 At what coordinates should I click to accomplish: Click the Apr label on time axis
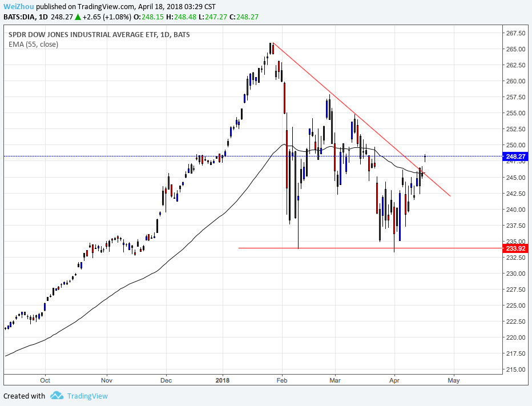[394, 380]
